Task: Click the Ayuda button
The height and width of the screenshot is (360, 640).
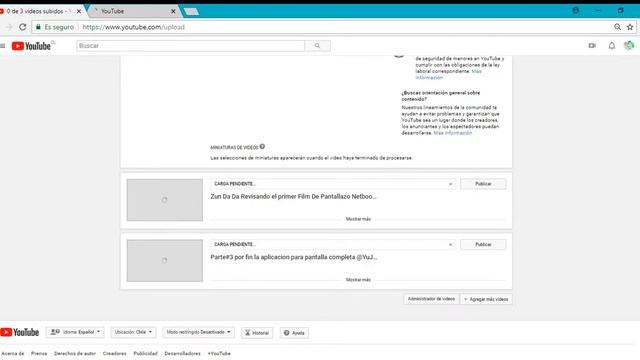Action: point(294,333)
